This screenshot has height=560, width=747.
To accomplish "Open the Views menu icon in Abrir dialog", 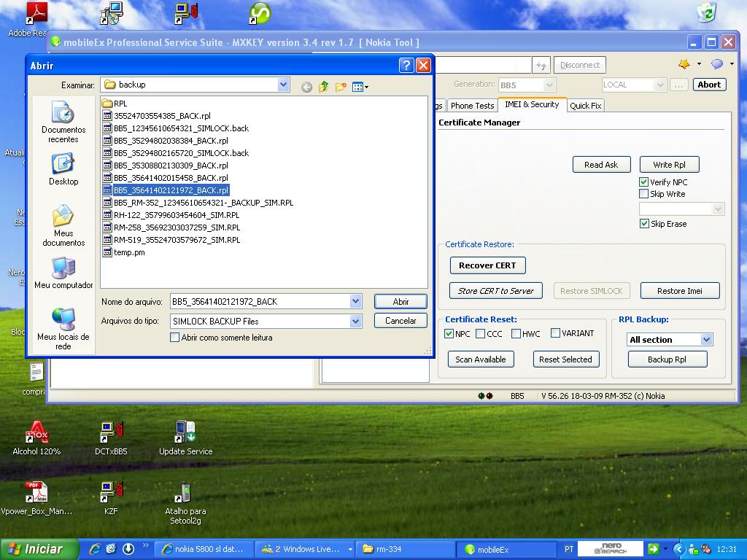I will pos(360,87).
